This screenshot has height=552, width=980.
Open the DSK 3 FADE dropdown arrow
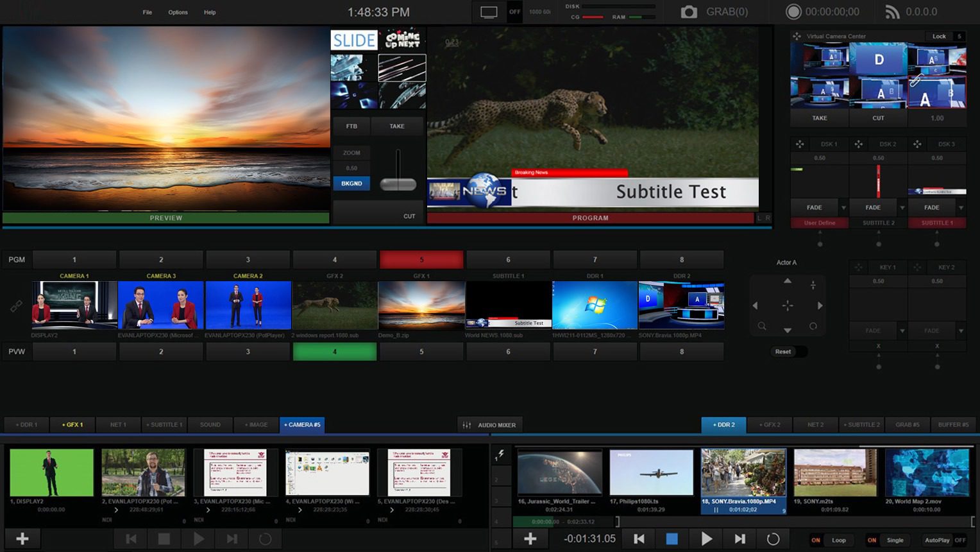pyautogui.click(x=961, y=208)
